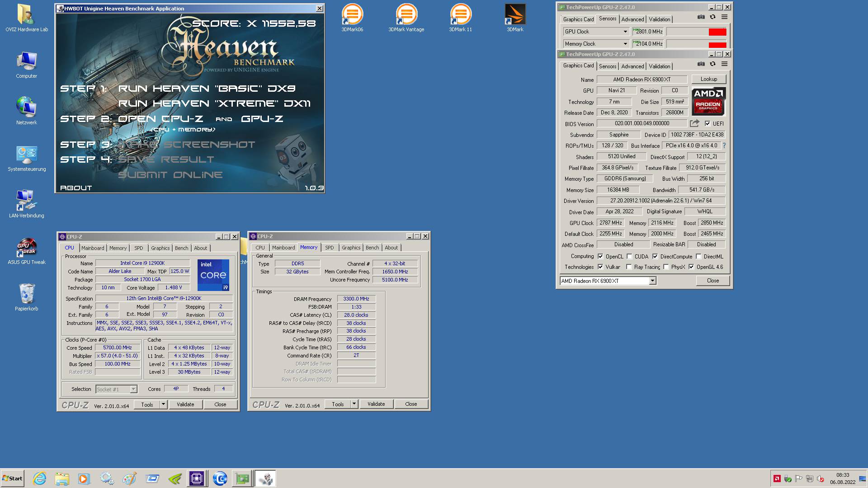Viewport: 868px width, 488px height.
Task: Switch to the Advanced tab in the lower GPU-Z window
Action: click(632, 66)
